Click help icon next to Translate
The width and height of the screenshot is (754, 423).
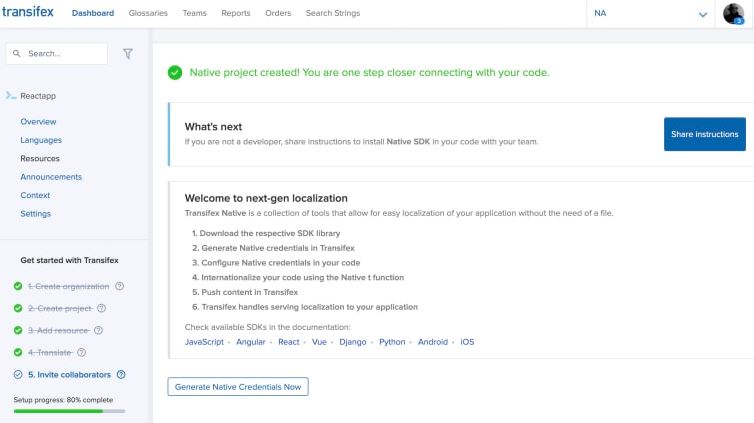[82, 352]
